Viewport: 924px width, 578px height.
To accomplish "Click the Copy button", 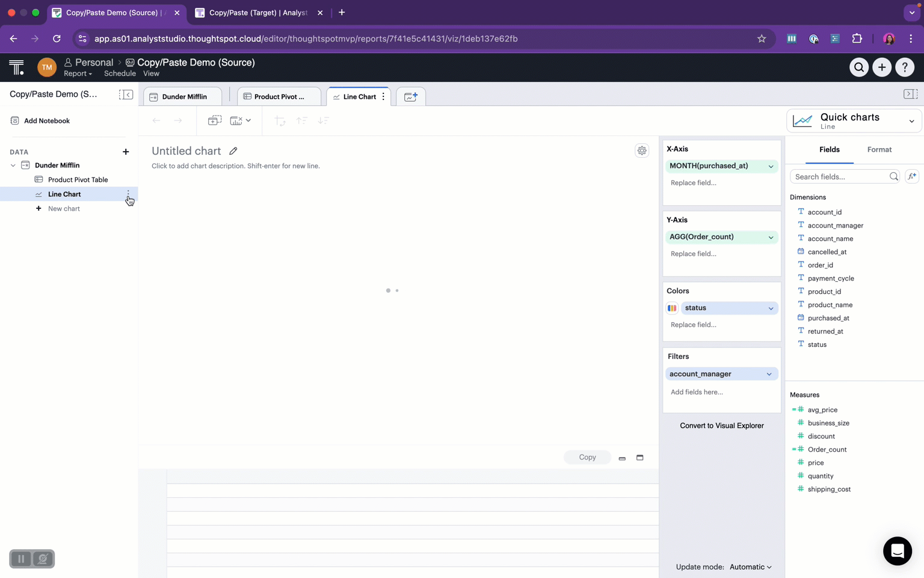I will click(587, 458).
